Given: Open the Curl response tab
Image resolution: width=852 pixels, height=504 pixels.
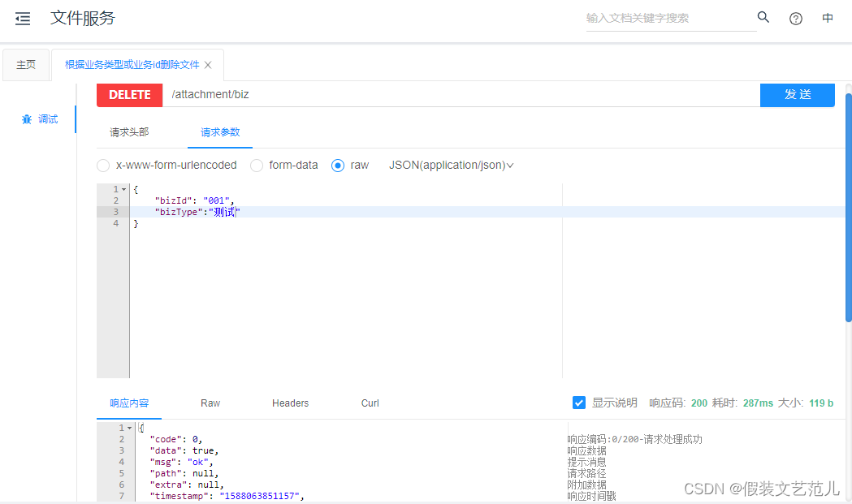Looking at the screenshot, I should click(x=370, y=403).
